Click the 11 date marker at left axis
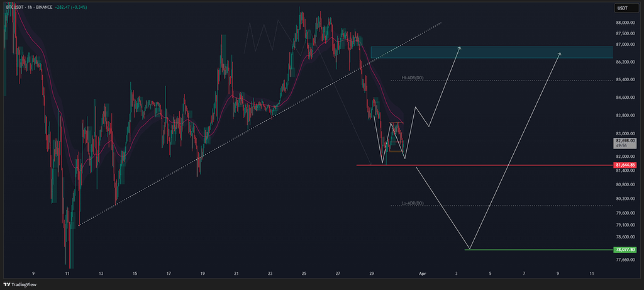This screenshot has height=290, width=644. point(67,274)
